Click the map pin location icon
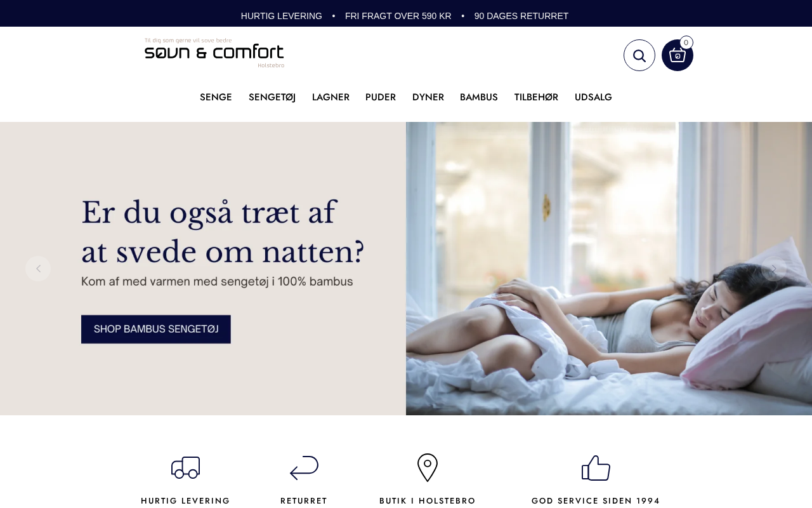This screenshot has width=812, height=508. (x=428, y=467)
